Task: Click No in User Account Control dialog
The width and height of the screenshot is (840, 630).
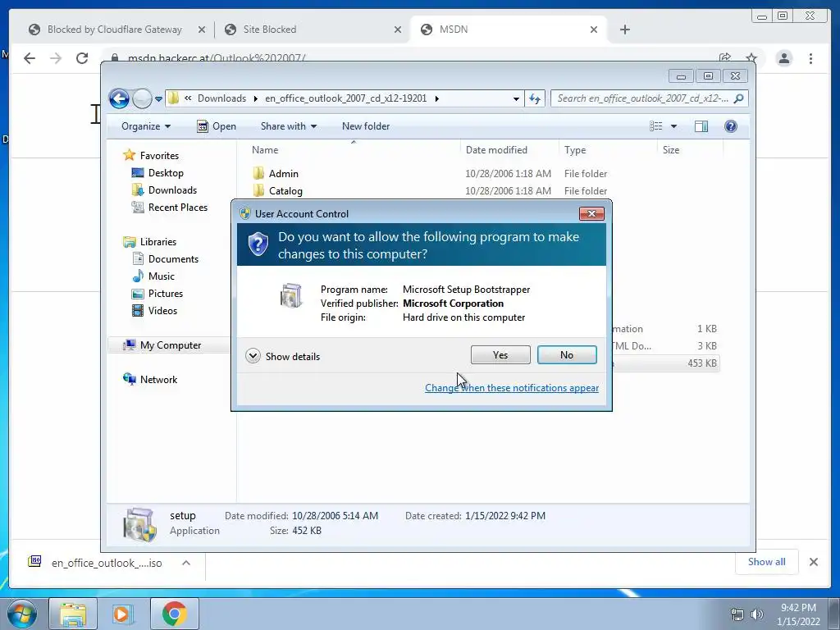Action: click(567, 354)
